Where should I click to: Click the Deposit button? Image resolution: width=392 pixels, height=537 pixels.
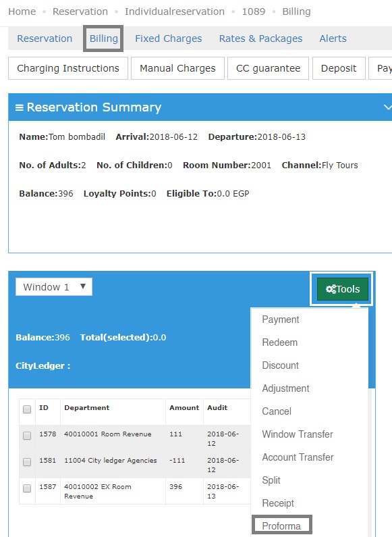pyautogui.click(x=339, y=68)
